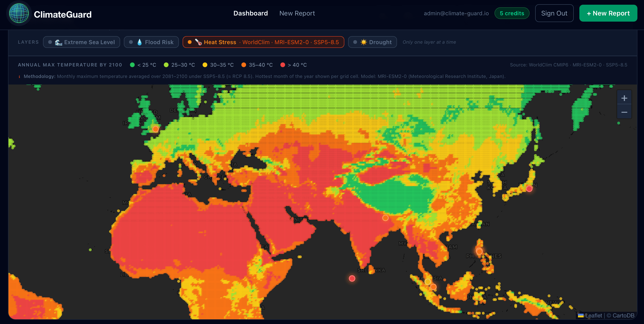Screen dimensions: 644x324
Task: Click the Sign Out button
Action: (x=554, y=13)
